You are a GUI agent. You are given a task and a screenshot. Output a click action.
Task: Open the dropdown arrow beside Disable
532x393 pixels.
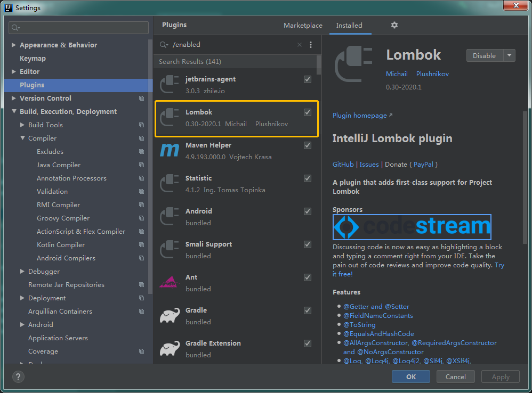509,55
